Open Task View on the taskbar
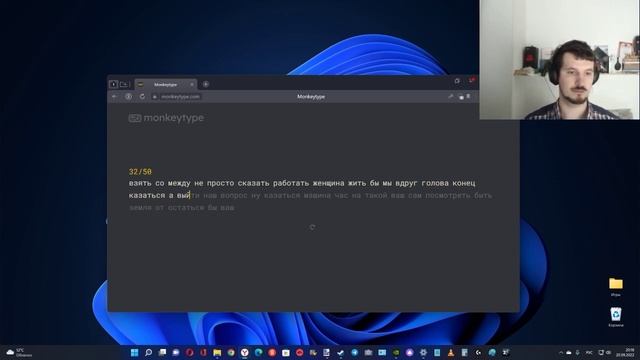This screenshot has height=360, width=640. point(162,352)
